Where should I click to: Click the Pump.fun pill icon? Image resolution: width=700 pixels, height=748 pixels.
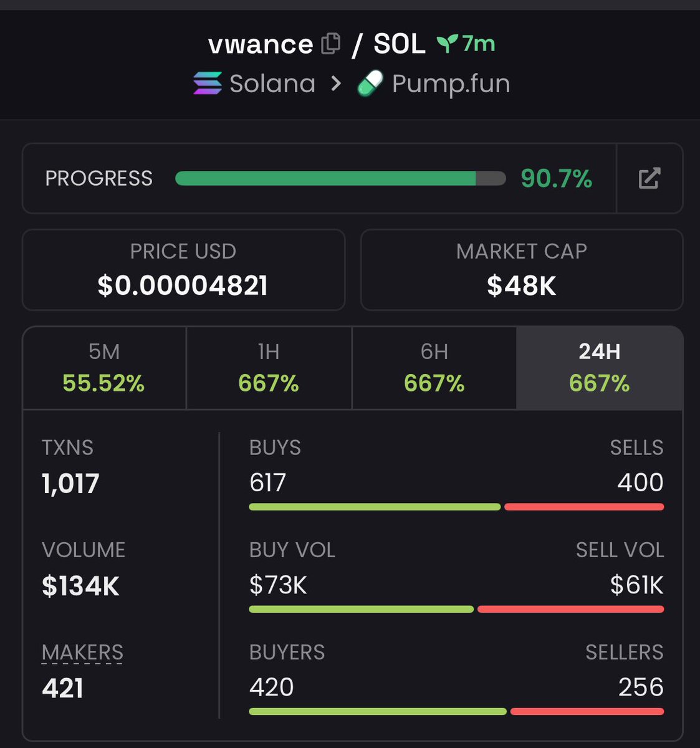click(370, 84)
